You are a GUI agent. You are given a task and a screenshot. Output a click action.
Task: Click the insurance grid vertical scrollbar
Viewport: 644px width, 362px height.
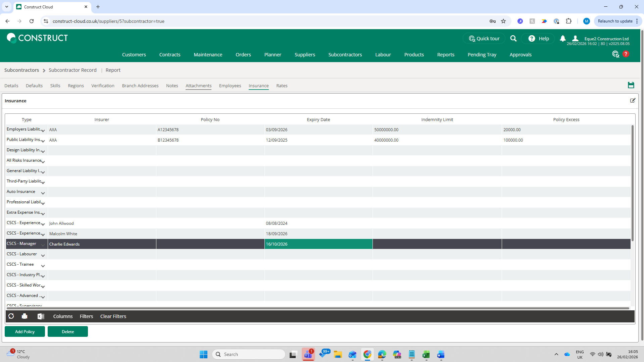(x=633, y=183)
